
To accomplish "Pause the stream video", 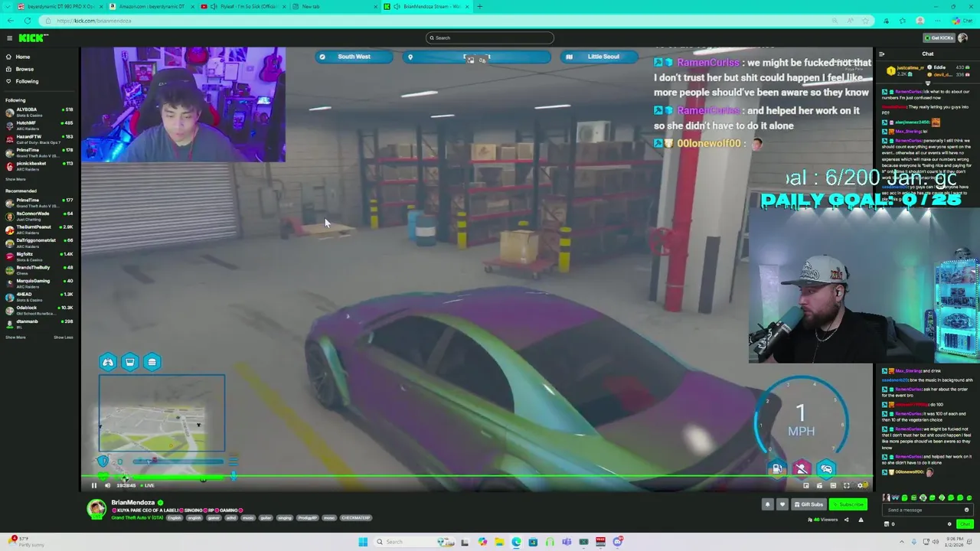I will [94, 485].
